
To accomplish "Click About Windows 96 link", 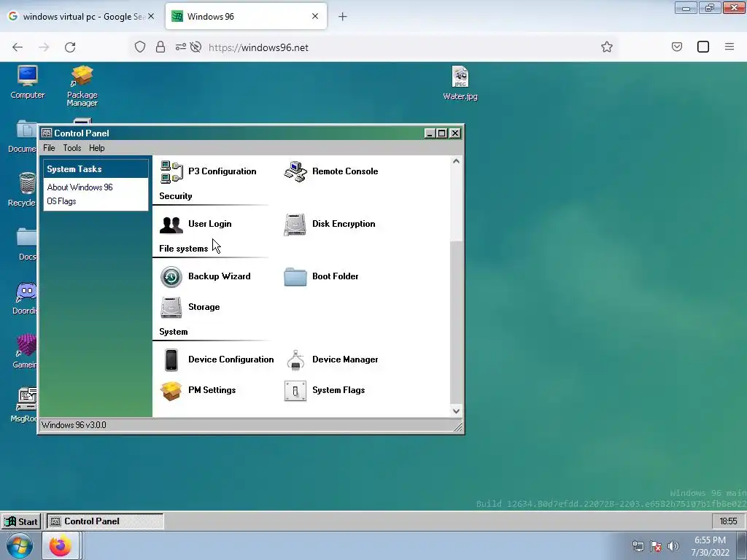I will [80, 187].
